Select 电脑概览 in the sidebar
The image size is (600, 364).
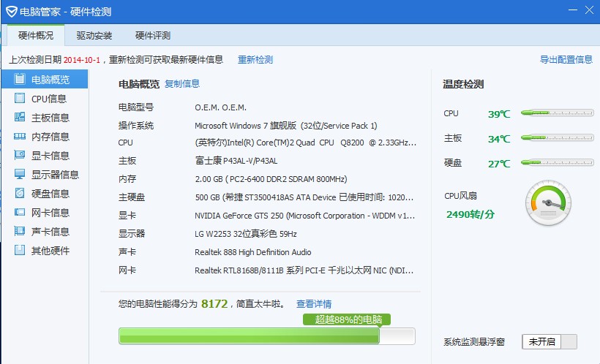point(45,79)
